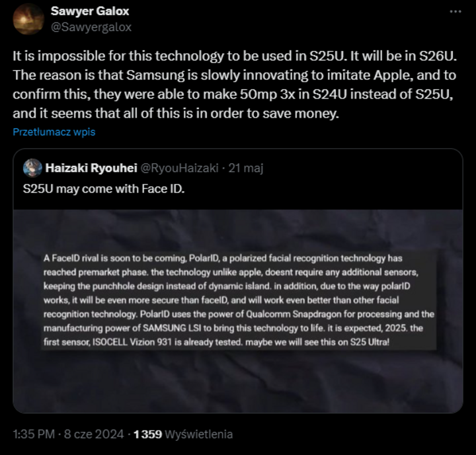Click the @Sawyergalox handle
The image size is (476, 455).
(x=91, y=27)
